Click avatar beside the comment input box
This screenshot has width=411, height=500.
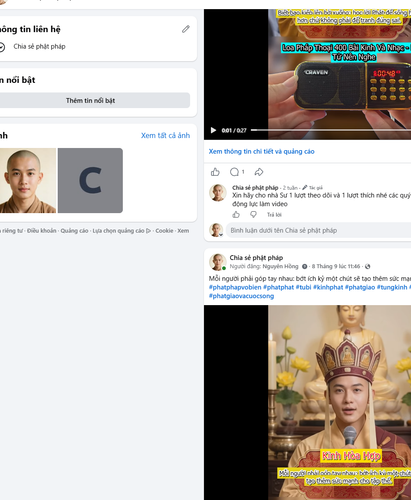[216, 230]
